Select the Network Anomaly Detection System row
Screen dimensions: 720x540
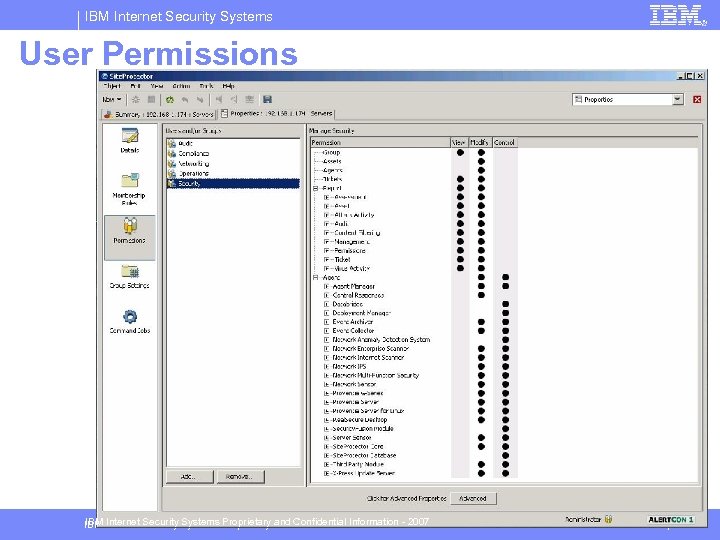381,340
